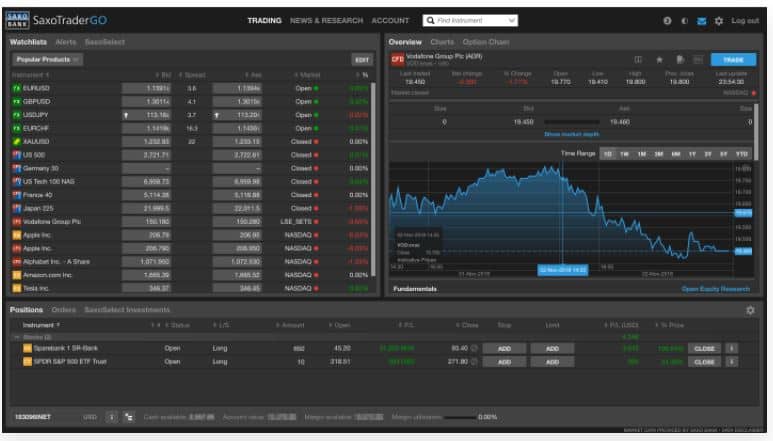Click the XAUUSD instrument icon
This screenshot has width=773, height=441.
coord(17,141)
